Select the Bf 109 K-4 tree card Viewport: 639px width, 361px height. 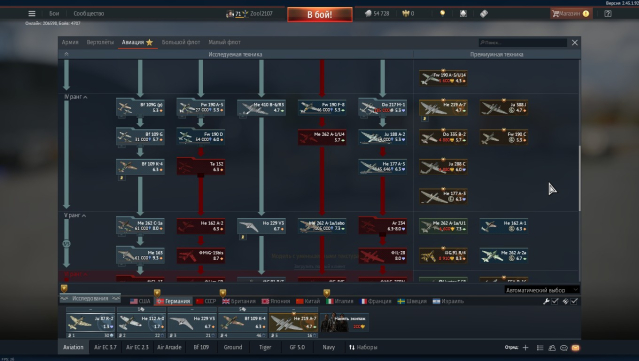coord(141,167)
